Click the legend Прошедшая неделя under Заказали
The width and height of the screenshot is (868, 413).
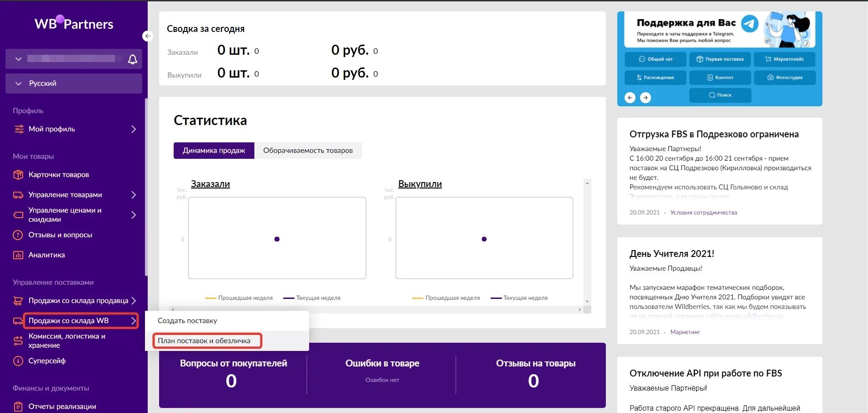click(x=239, y=298)
